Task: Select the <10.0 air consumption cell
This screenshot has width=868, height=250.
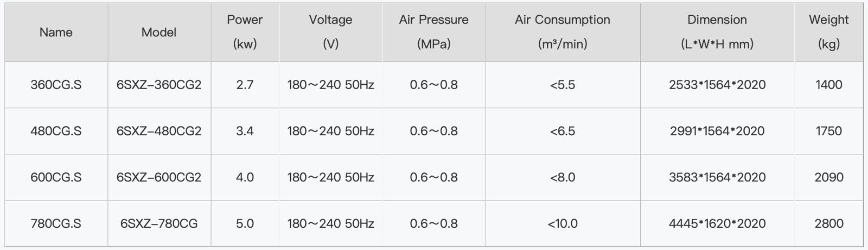Action: 563,223
